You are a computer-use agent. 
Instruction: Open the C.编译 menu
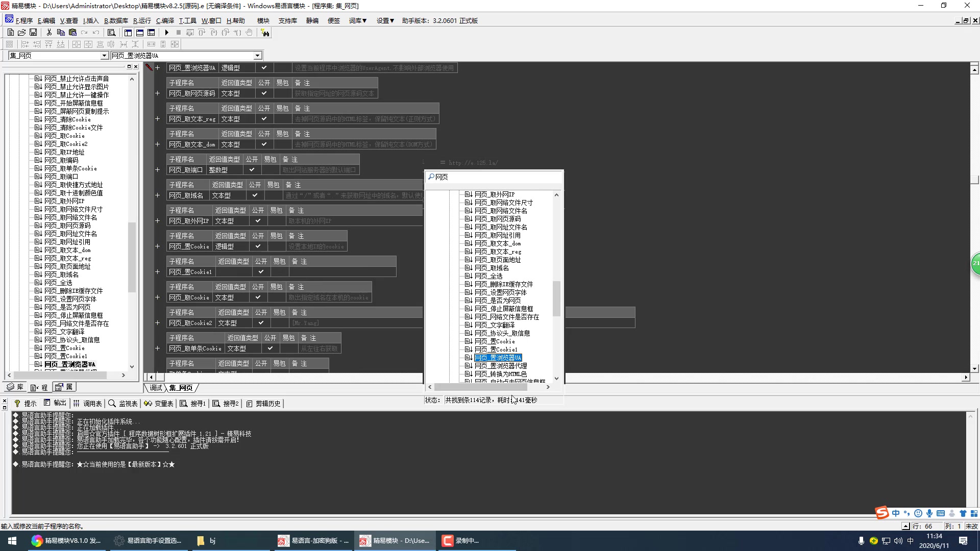point(165,21)
